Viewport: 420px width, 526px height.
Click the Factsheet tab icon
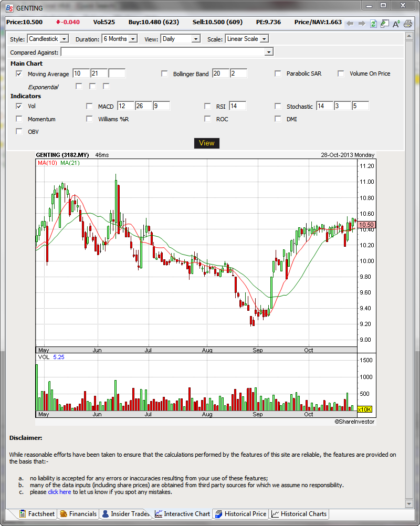(23, 513)
